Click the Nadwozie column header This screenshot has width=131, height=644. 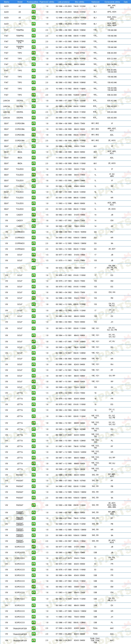95,2
